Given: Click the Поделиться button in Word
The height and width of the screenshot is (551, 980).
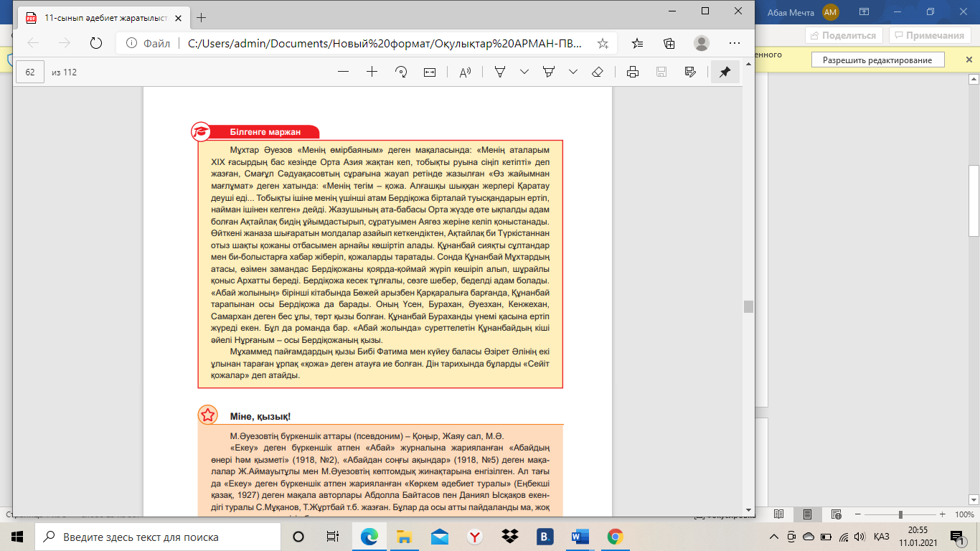Looking at the screenshot, I should pyautogui.click(x=844, y=35).
